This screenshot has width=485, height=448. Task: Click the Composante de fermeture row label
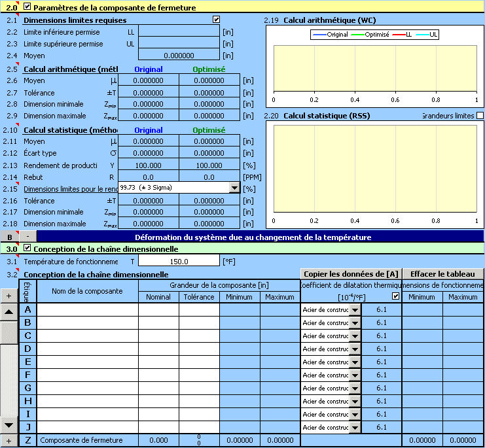(x=81, y=440)
